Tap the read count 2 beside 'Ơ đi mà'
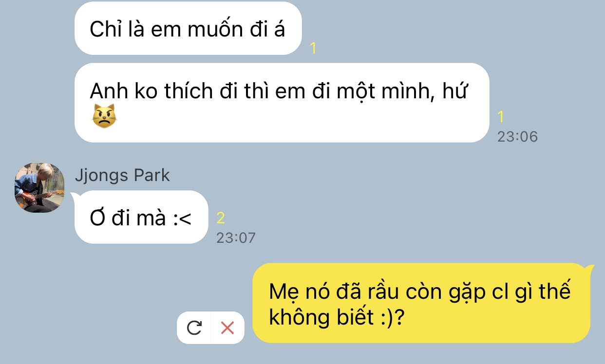 click(x=221, y=218)
